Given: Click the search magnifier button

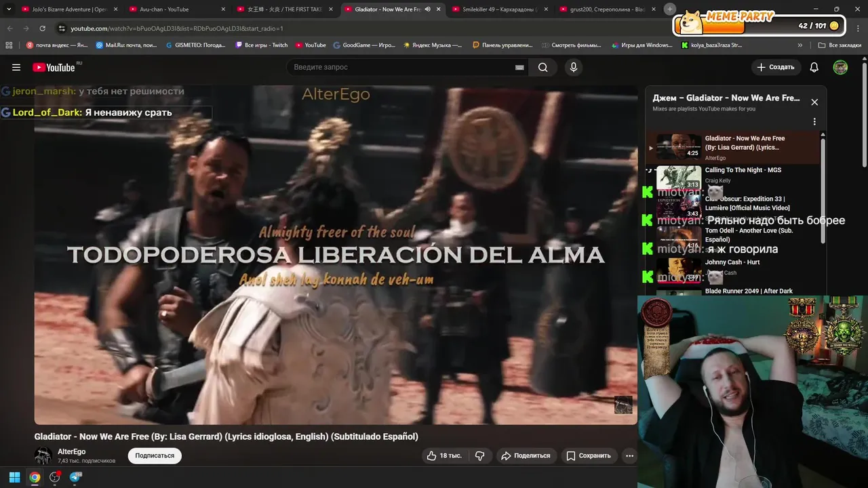Looking at the screenshot, I should 542,67.
